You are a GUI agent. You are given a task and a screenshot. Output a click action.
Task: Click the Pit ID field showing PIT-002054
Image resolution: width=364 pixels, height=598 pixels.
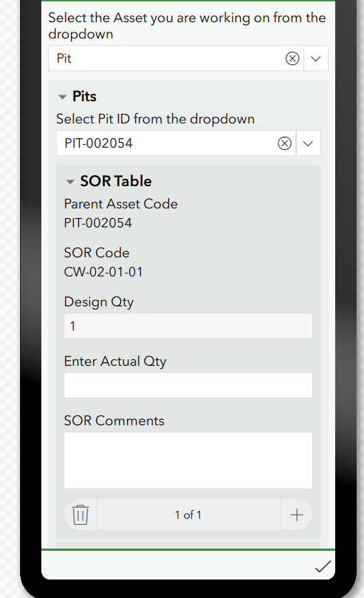(x=167, y=143)
